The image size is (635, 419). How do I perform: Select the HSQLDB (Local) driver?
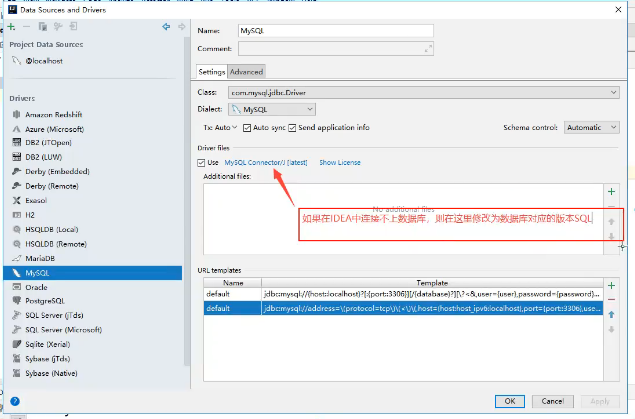coord(51,230)
